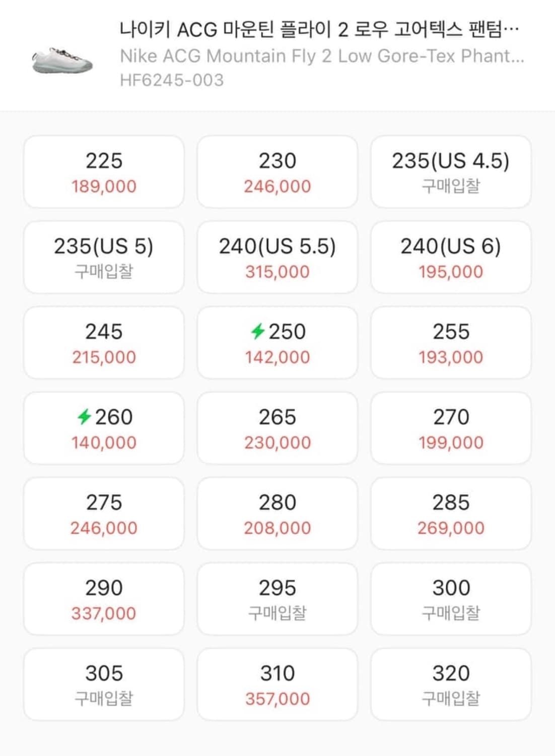This screenshot has width=555, height=756.
Task: Select size 295 purchase bid option
Action: point(277,599)
